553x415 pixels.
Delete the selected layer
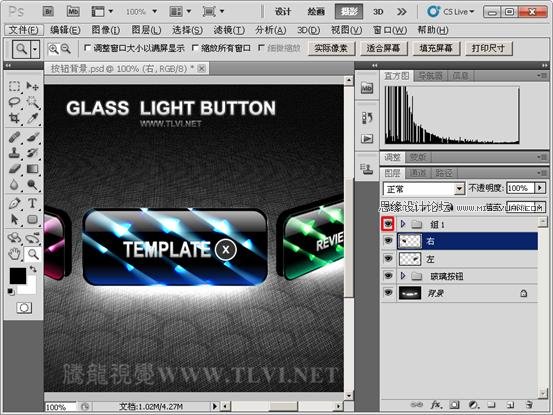coord(529,405)
